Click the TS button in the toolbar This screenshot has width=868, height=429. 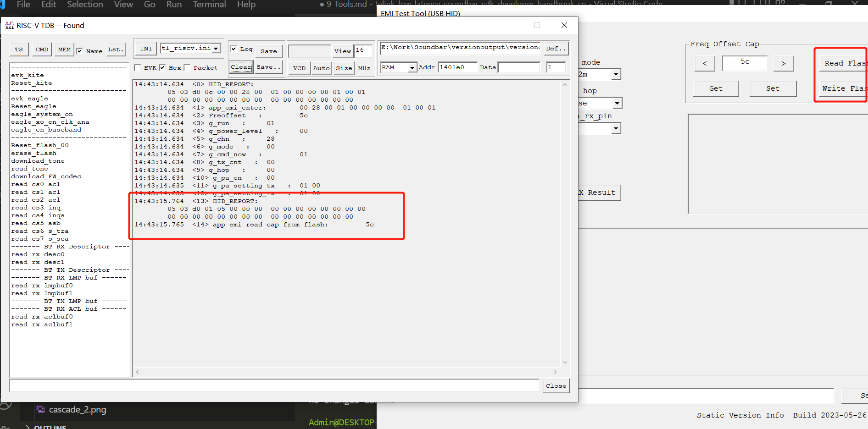click(18, 49)
